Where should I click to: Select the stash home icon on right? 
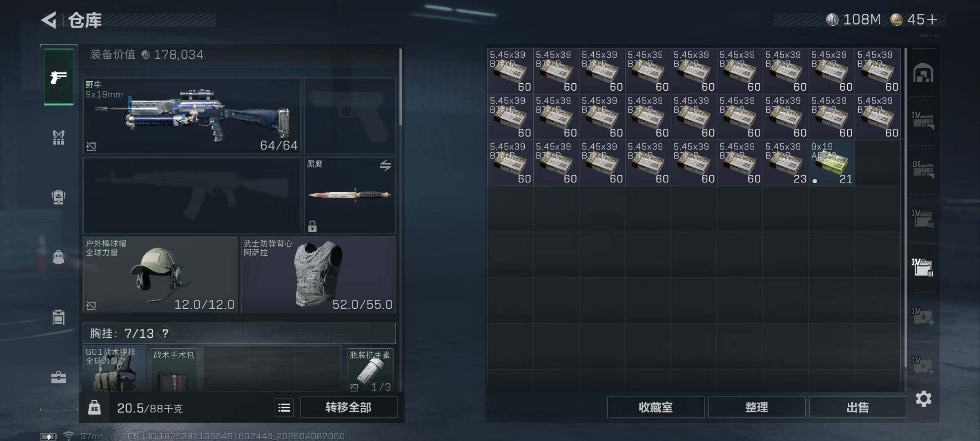[x=923, y=73]
